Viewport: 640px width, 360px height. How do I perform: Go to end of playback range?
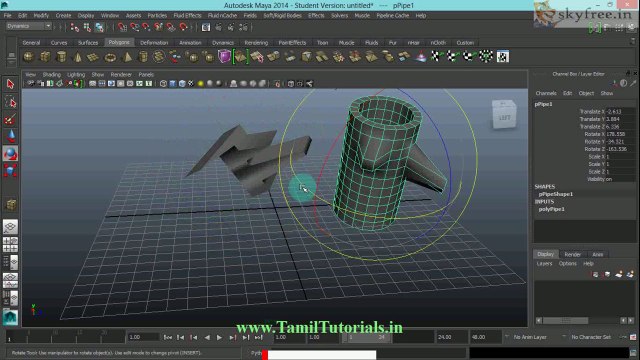click(x=258, y=338)
